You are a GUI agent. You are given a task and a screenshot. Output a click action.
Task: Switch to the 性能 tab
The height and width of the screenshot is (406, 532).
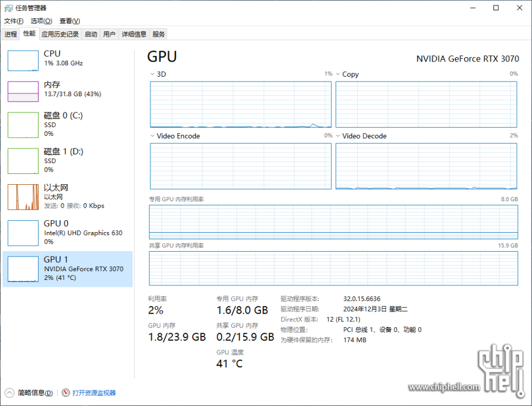coord(29,34)
